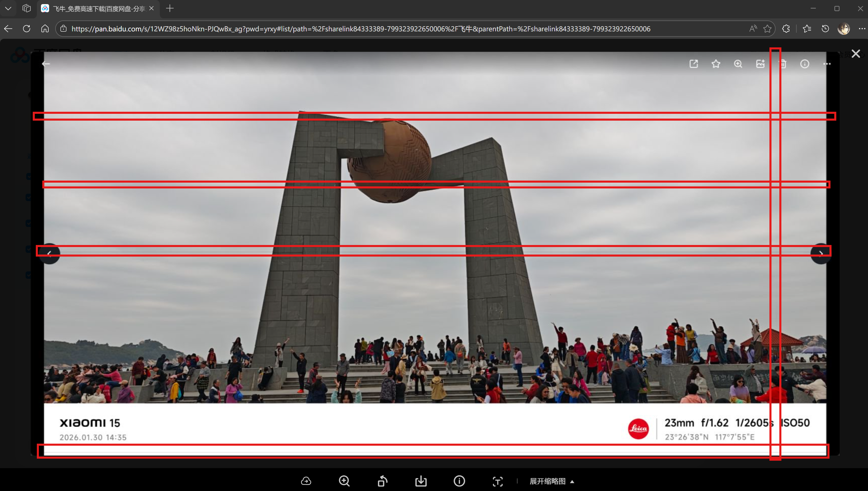Screen dimensions: 868x491
Task: Download the current photo
Action: (421, 481)
